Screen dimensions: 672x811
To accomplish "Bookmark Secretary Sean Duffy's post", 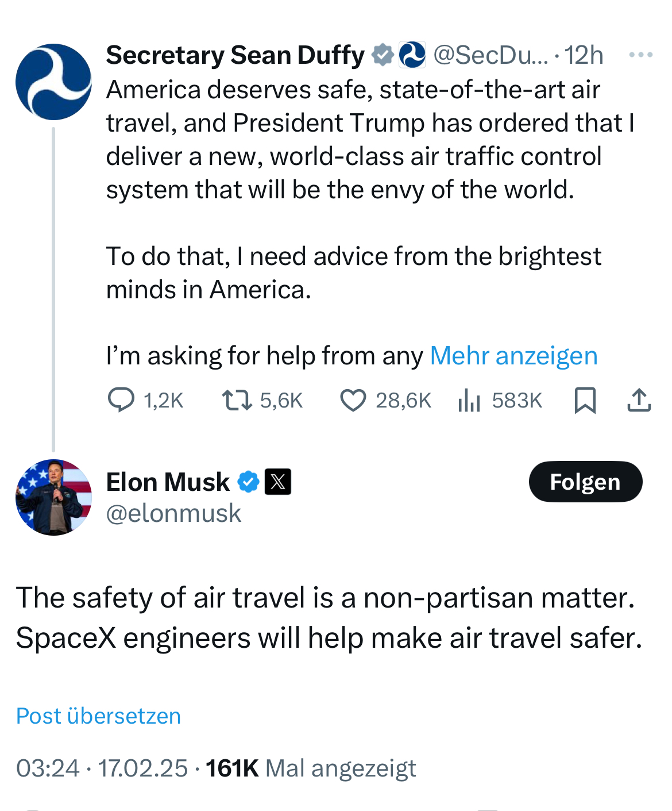I will click(x=585, y=400).
